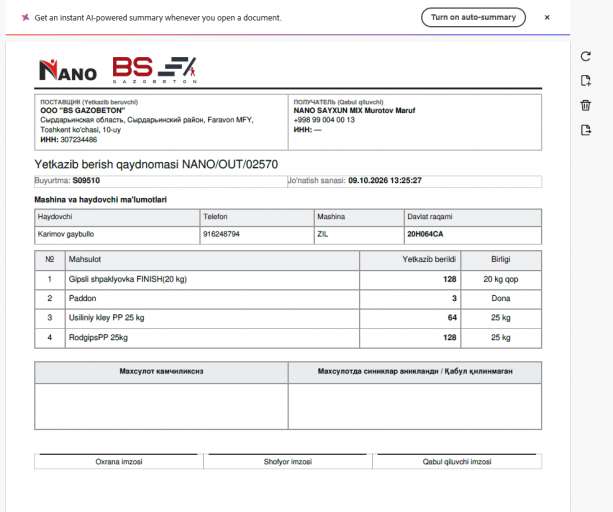The width and height of the screenshot is (613, 512).
Task: Click the BS Gazobeton logo
Action: (154, 70)
